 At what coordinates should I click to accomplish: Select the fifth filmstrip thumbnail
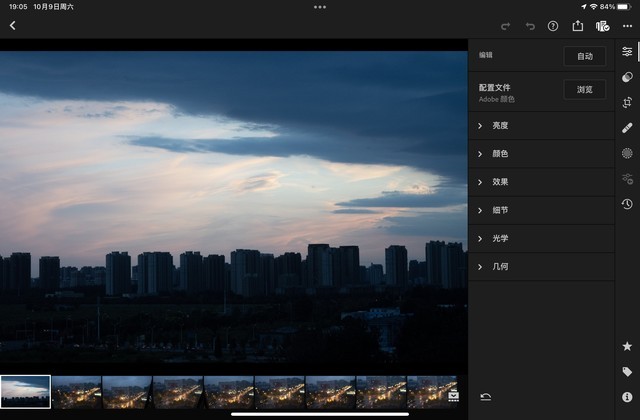(229, 392)
